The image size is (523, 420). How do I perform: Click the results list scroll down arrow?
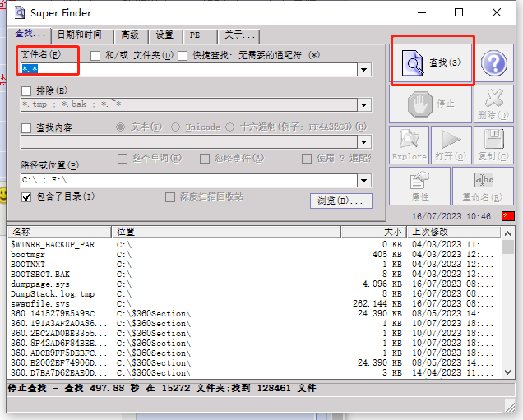(x=507, y=372)
